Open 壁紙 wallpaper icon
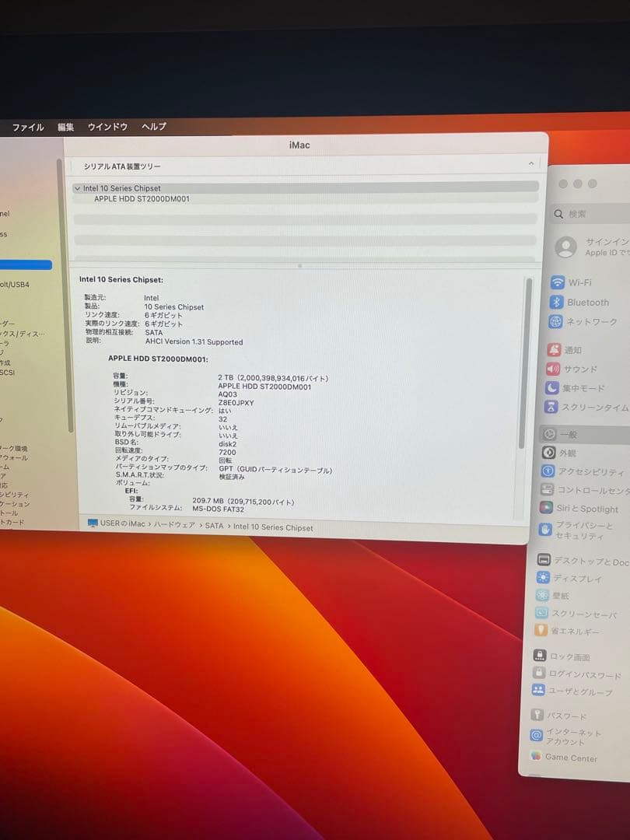This screenshot has height=840, width=630. [542, 595]
